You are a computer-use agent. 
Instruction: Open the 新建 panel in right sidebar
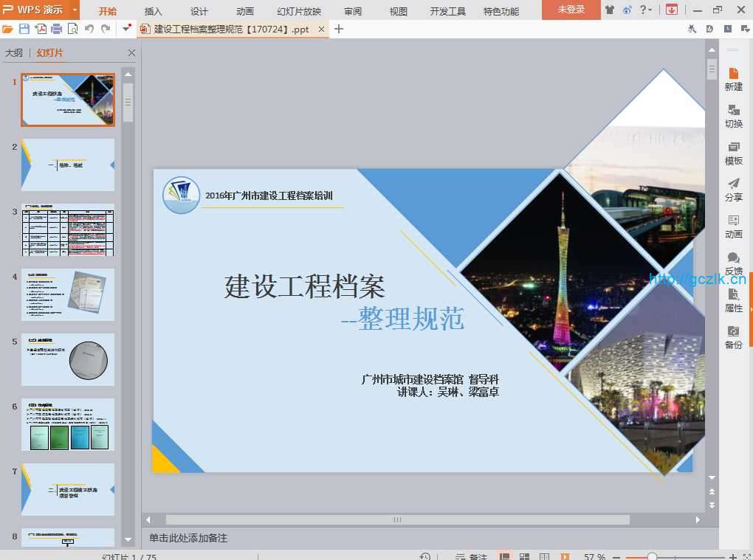point(733,79)
